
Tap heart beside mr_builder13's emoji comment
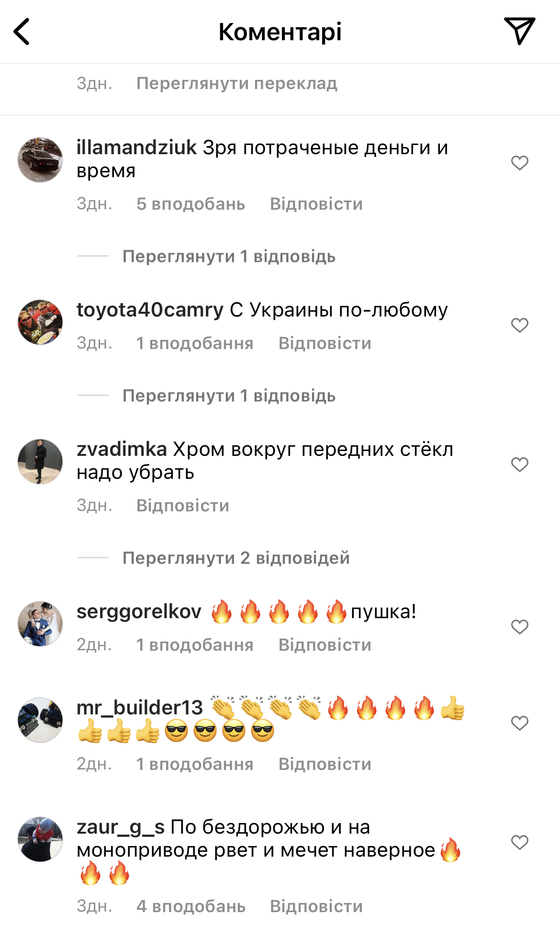tap(519, 723)
